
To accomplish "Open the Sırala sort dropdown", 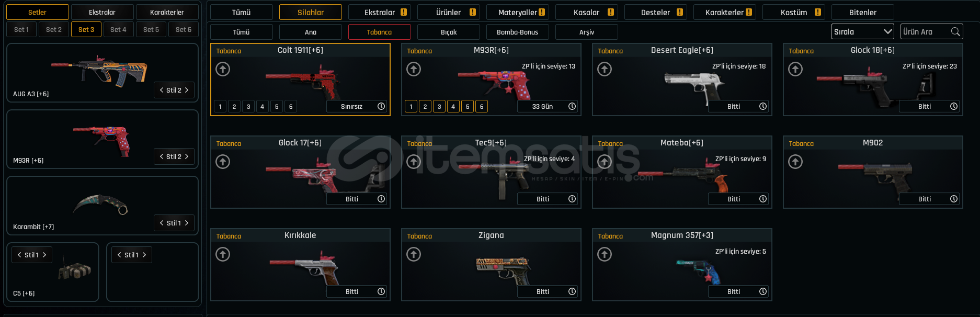I will [863, 32].
